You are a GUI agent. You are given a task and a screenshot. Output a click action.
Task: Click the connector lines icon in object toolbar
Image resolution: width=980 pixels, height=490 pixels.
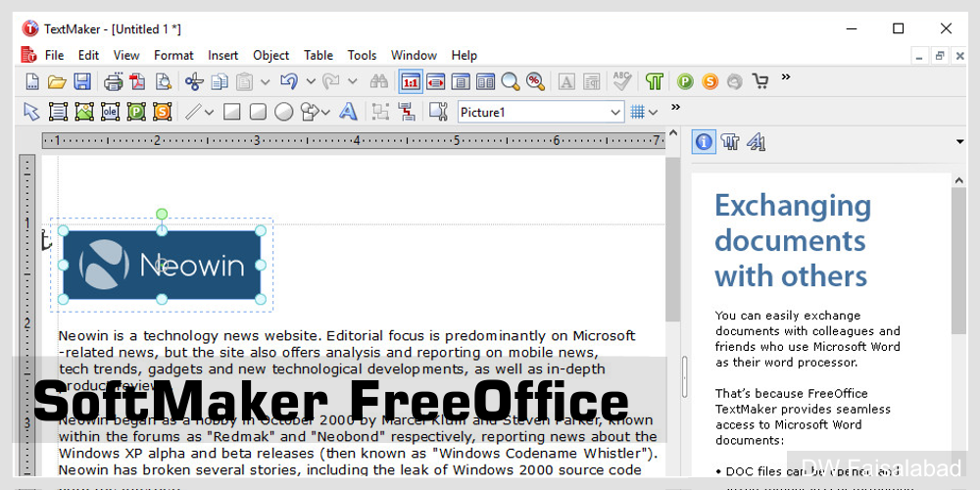point(407,112)
